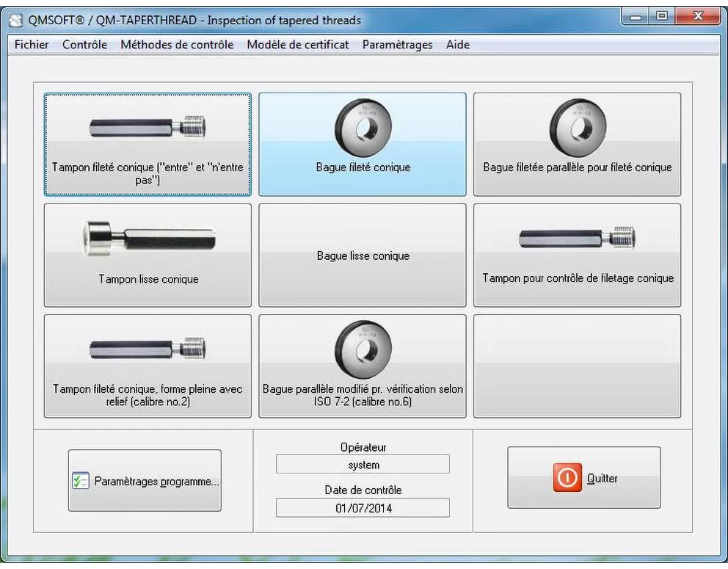Click "Paramètrages programme..." text
Screen dimensions: 728x569
pos(157,481)
